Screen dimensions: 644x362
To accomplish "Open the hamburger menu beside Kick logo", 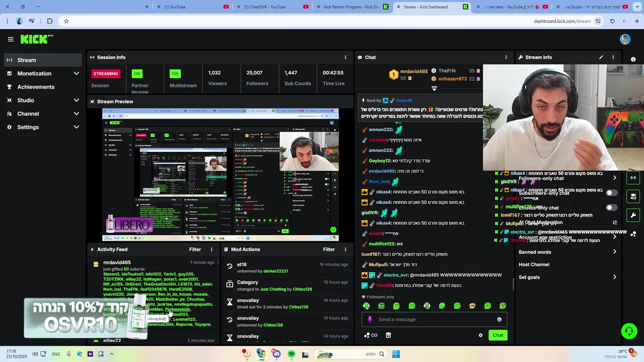I will pyautogui.click(x=11, y=39).
